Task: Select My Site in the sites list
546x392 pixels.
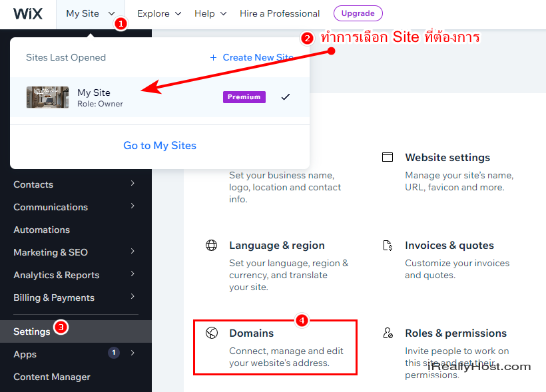Action: (x=160, y=97)
